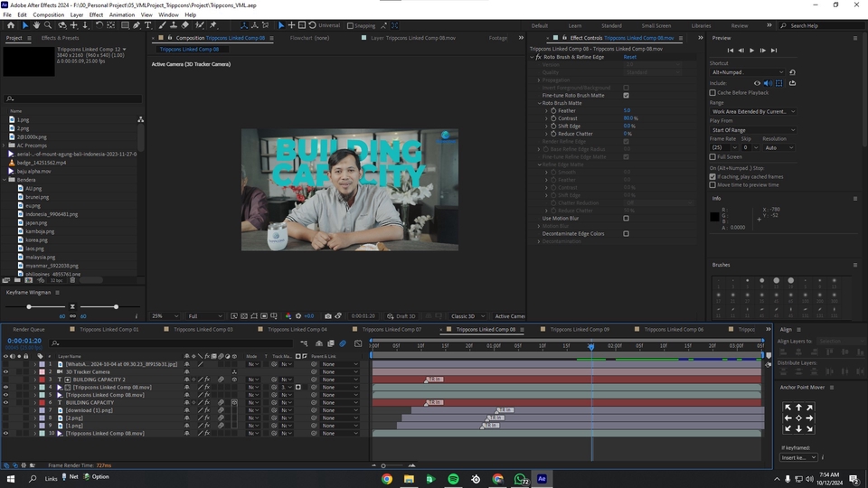Toggle If caching, play cached frames
The width and height of the screenshot is (868, 488).
(x=713, y=177)
